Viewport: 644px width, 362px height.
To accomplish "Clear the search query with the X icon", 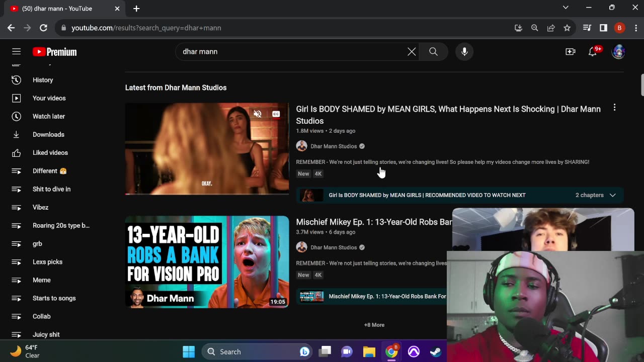I will tap(412, 51).
